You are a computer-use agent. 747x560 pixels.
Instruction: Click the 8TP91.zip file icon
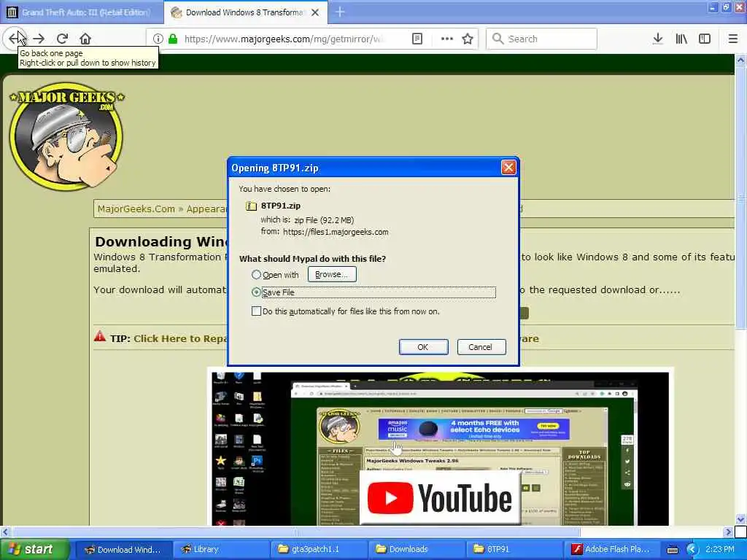pos(251,206)
